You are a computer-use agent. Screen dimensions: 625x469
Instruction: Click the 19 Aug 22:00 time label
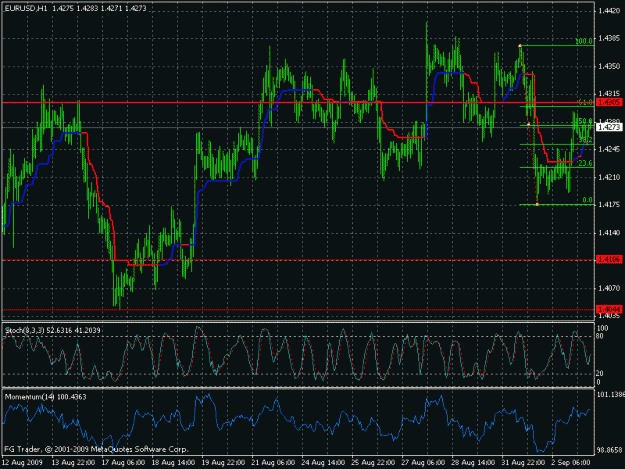click(x=223, y=463)
